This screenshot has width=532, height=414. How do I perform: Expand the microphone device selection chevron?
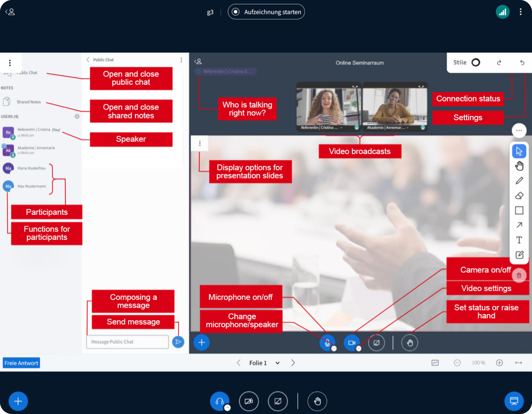[334, 349]
